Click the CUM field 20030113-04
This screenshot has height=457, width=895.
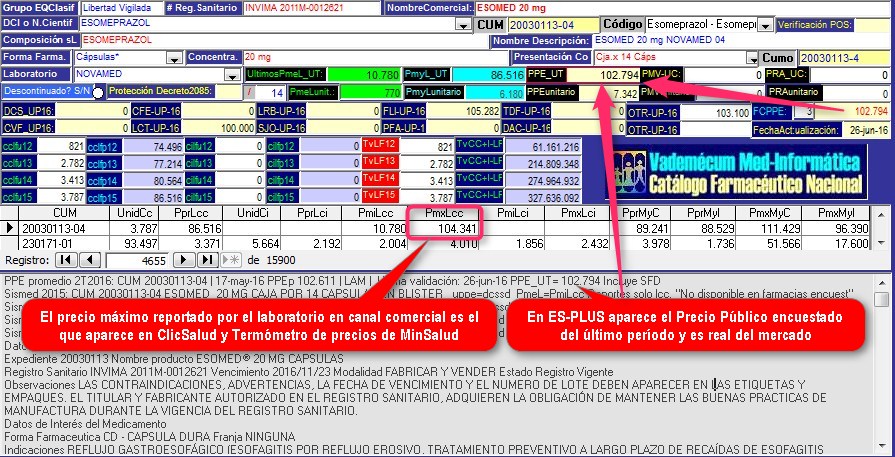point(553,25)
